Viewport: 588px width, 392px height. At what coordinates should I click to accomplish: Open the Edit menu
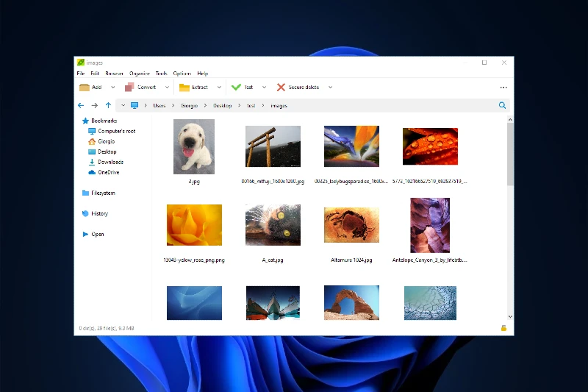(x=95, y=73)
